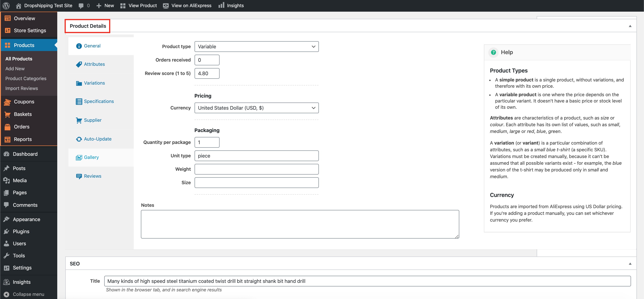Screen dimensions: 644x299
Task: Click the Weight input field
Action: click(256, 169)
